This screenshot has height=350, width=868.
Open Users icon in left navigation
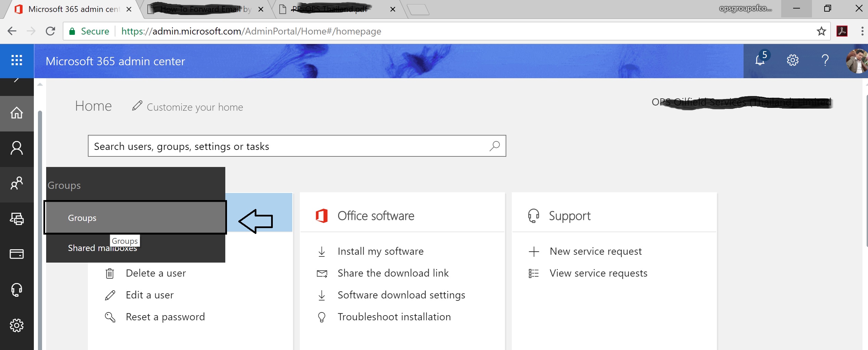tap(17, 148)
